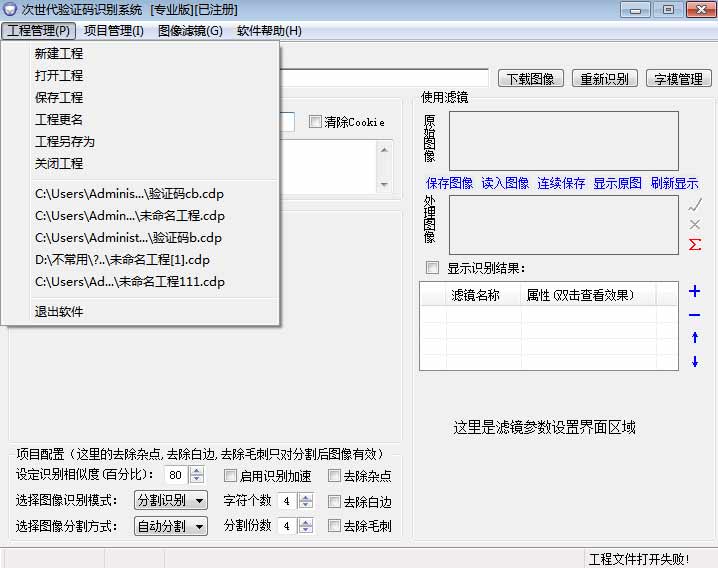Enable the 清除Cookie checkbox
This screenshot has width=718, height=568.
click(316, 122)
